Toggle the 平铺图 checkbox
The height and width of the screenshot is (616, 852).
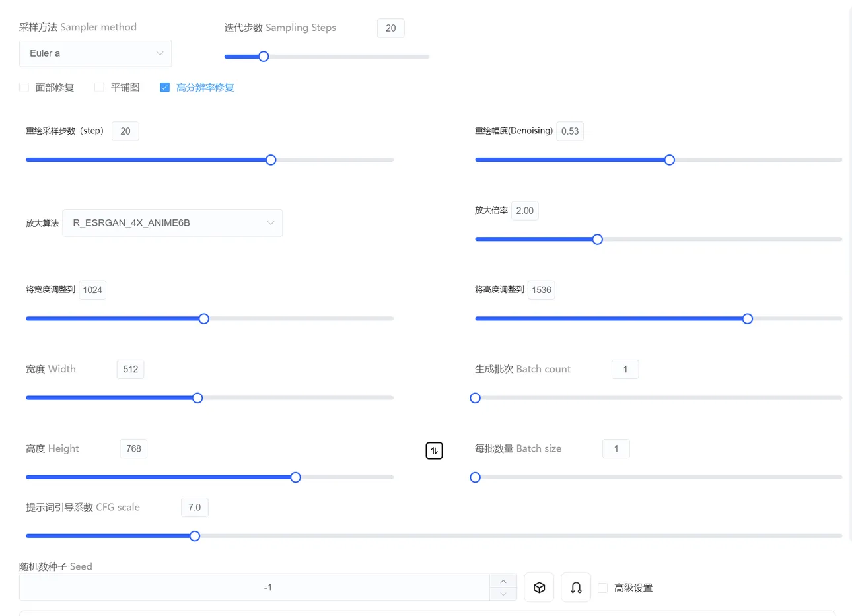point(99,87)
